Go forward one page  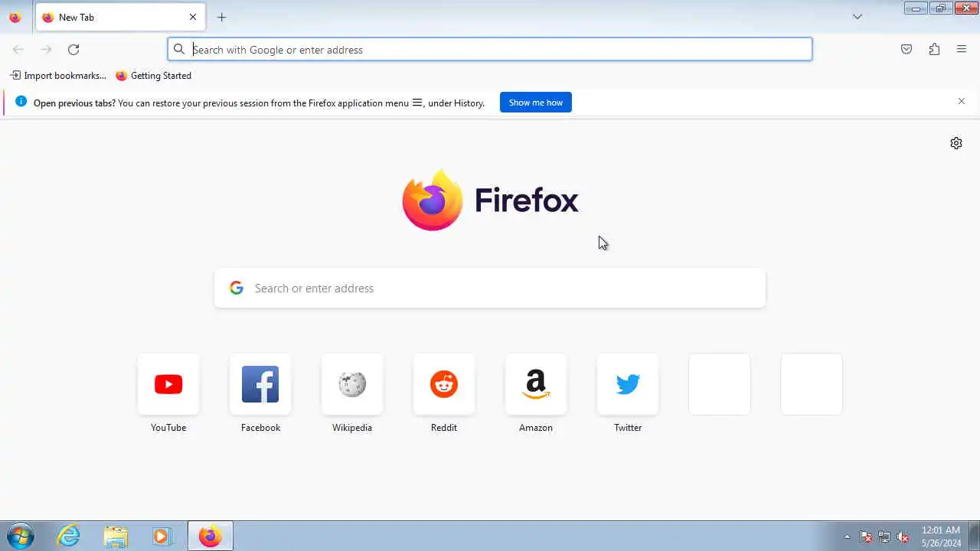pyautogui.click(x=46, y=50)
